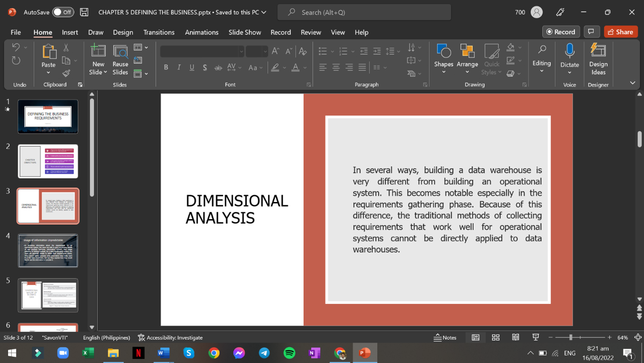644x363 pixels.
Task: Toggle Bold formatting
Action: pyautogui.click(x=166, y=67)
